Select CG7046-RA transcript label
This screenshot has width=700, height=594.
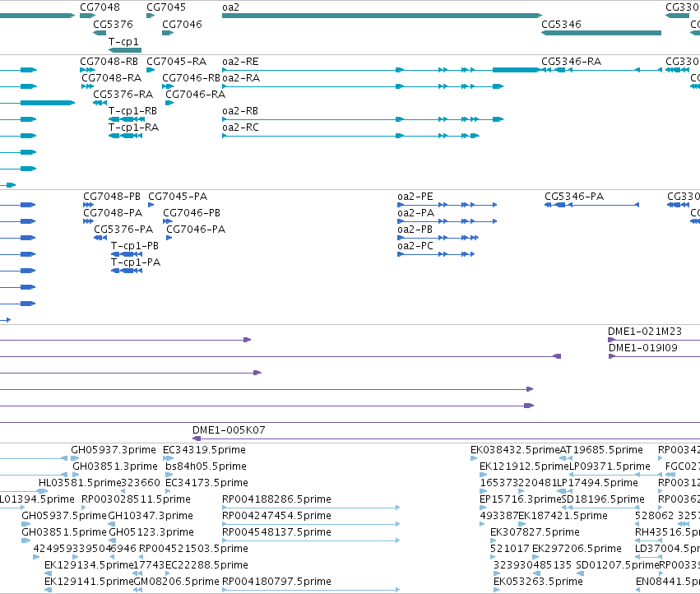tap(196, 95)
